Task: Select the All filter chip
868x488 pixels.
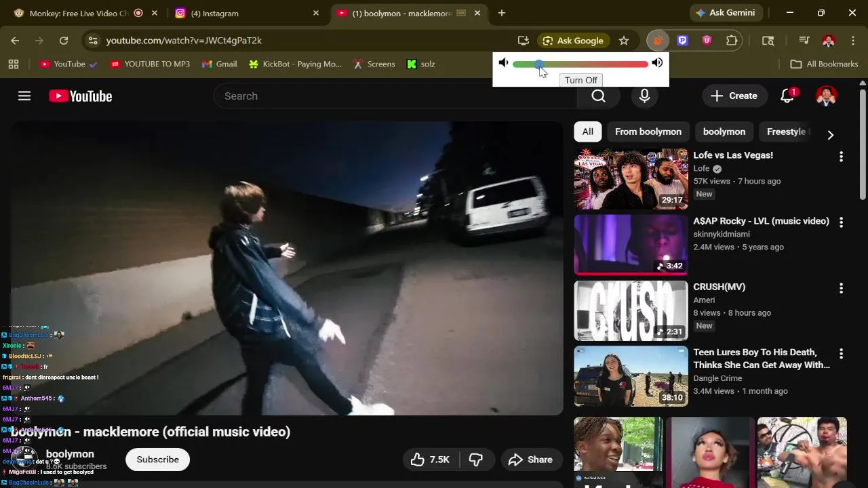Action: coord(588,131)
